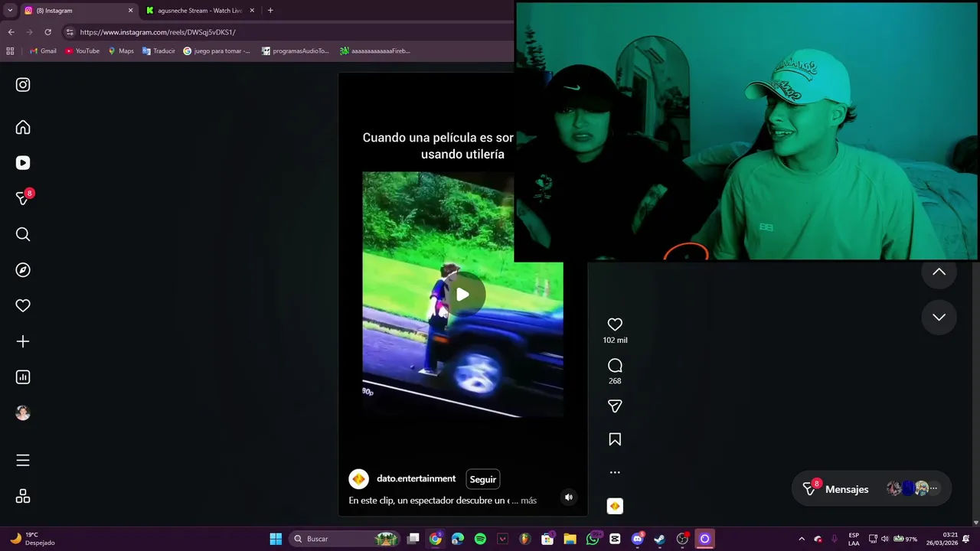Viewport: 980px width, 551px height.
Task: Like the reel with heart icon
Action: pos(615,324)
